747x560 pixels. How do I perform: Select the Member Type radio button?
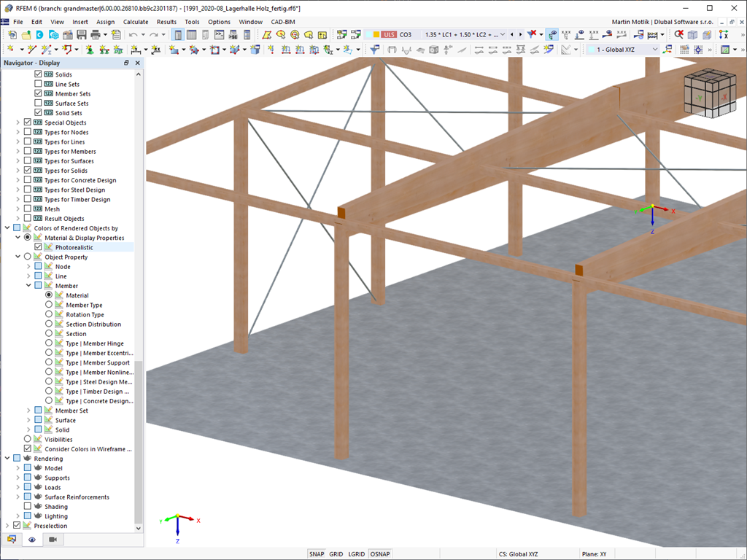pos(49,305)
